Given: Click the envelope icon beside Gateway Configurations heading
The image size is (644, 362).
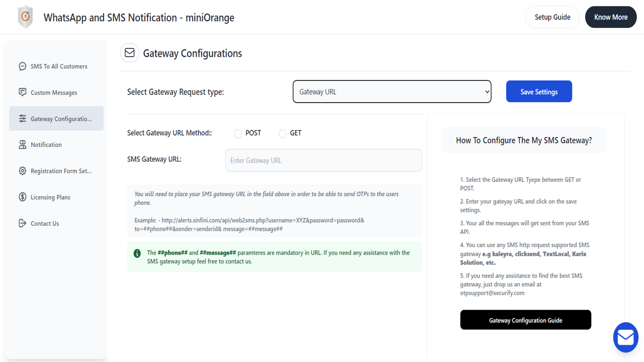Looking at the screenshot, I should click(x=130, y=53).
